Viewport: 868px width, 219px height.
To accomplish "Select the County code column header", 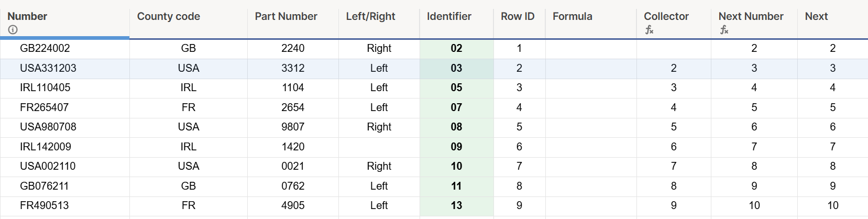I will 168,16.
